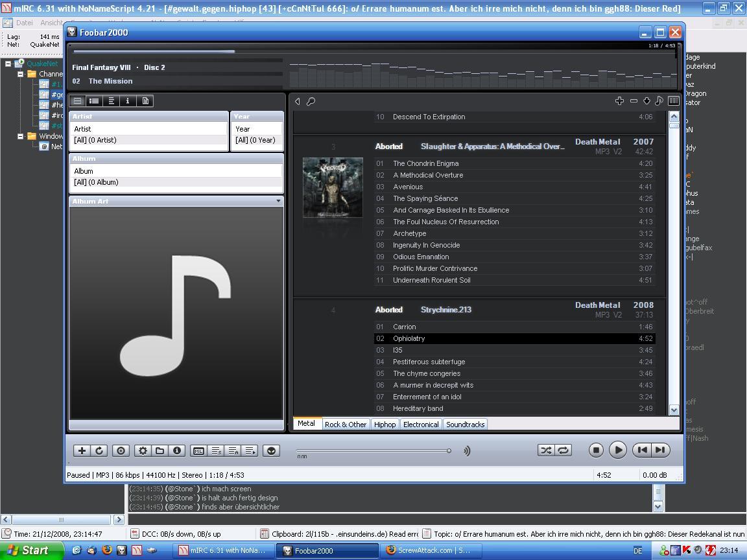Screen dimensions: 747x560
Task: Collapse the Channels folder in mIRC tree
Action: [x=21, y=74]
